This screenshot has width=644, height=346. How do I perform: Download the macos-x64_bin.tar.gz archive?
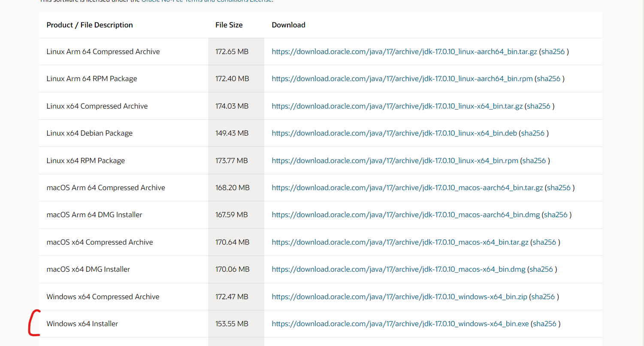tap(400, 242)
